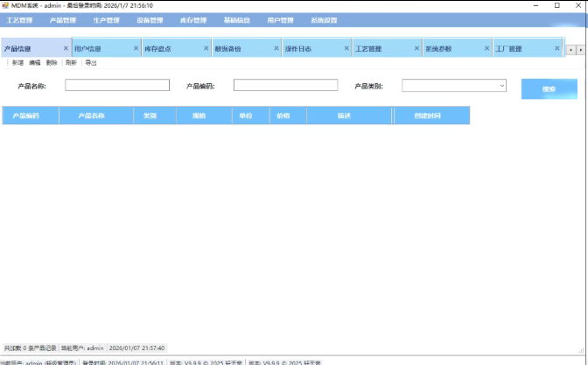Viewport: 588px width, 365px height.
Task: Sort by 产品名称 column header
Action: pos(96,116)
